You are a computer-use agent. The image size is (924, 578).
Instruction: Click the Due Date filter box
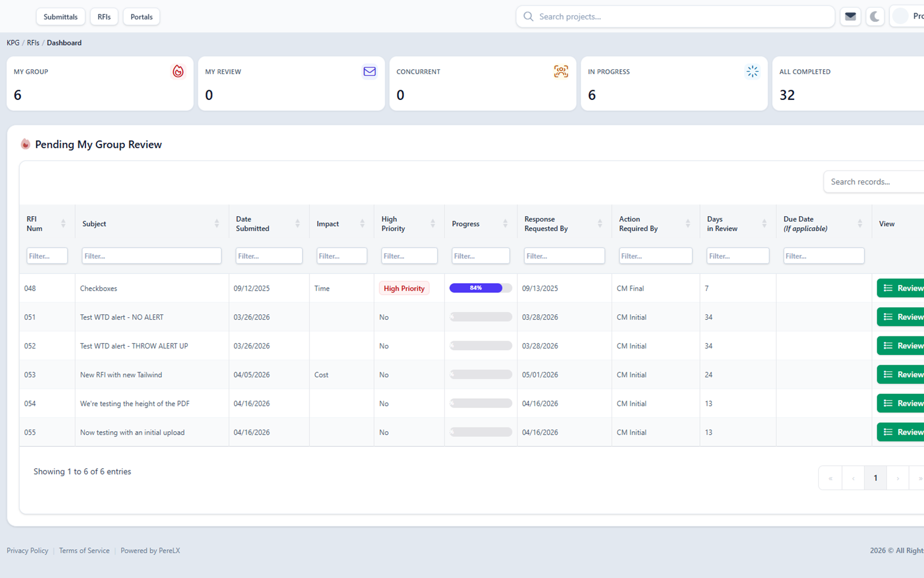[x=824, y=256]
